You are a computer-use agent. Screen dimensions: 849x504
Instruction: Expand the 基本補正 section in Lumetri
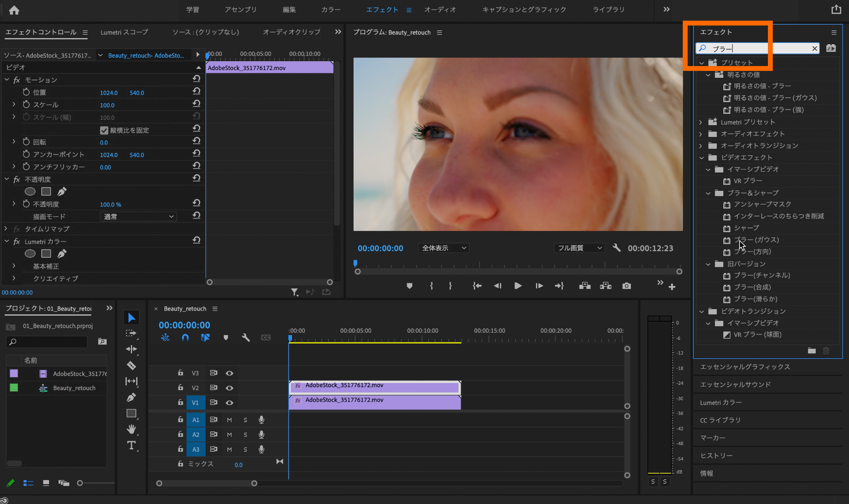14,266
